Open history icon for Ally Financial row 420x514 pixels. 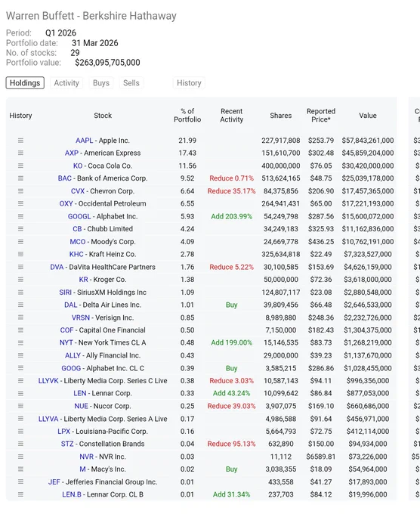coord(20,355)
